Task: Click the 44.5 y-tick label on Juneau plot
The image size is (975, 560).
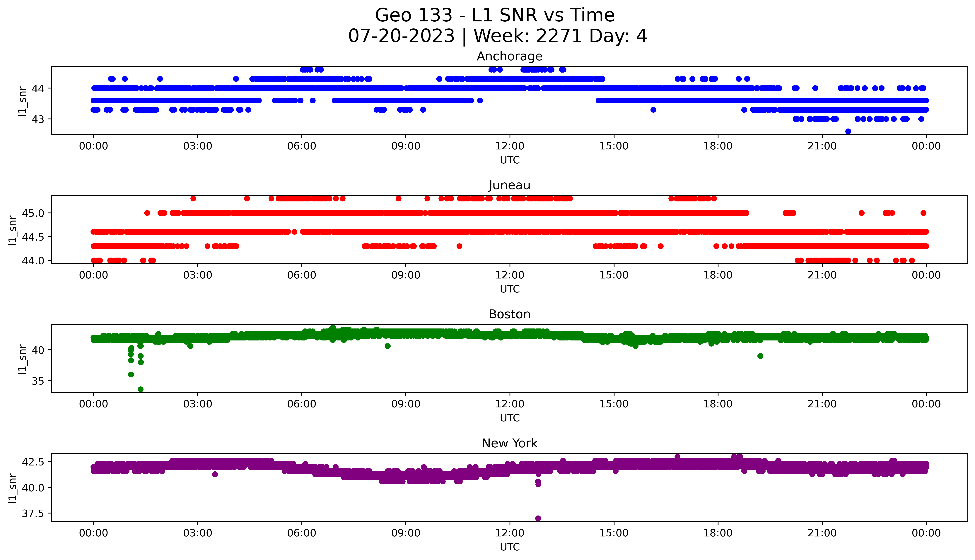Action: pyautogui.click(x=33, y=237)
